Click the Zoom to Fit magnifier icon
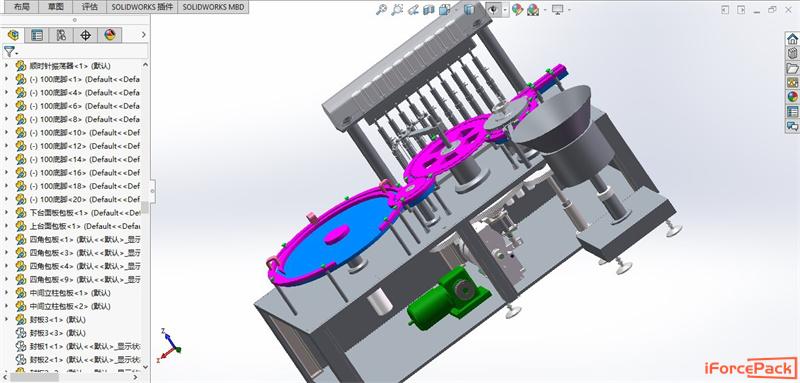800x383 pixels. coord(381,9)
